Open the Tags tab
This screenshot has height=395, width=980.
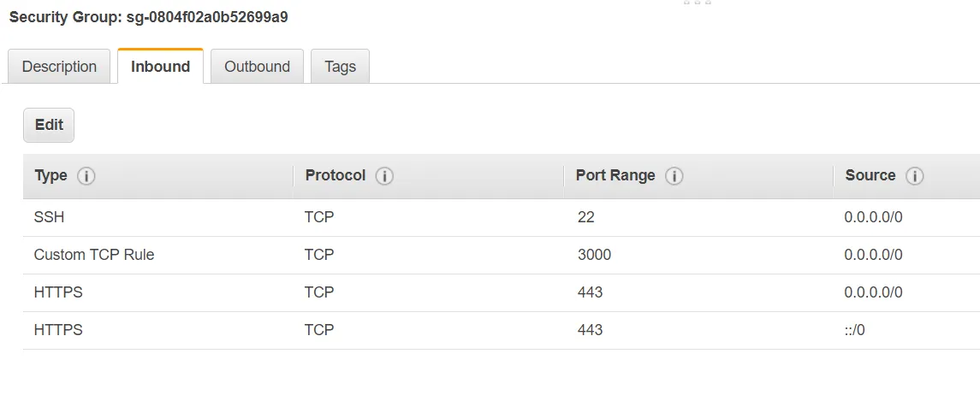(x=340, y=67)
